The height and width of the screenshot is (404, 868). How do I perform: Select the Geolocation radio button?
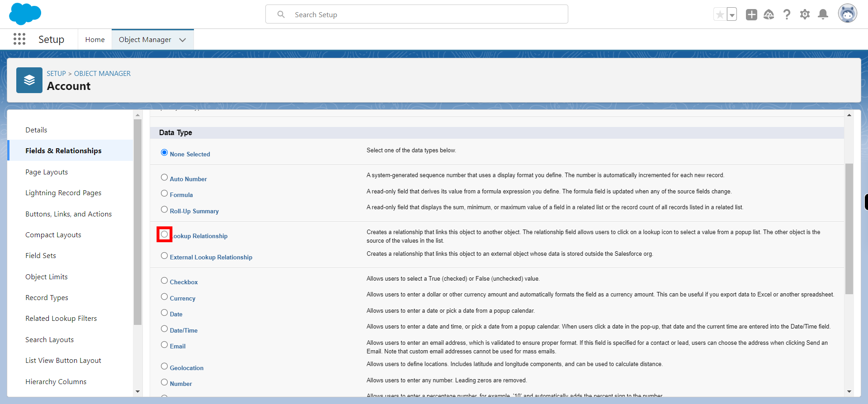(164, 366)
